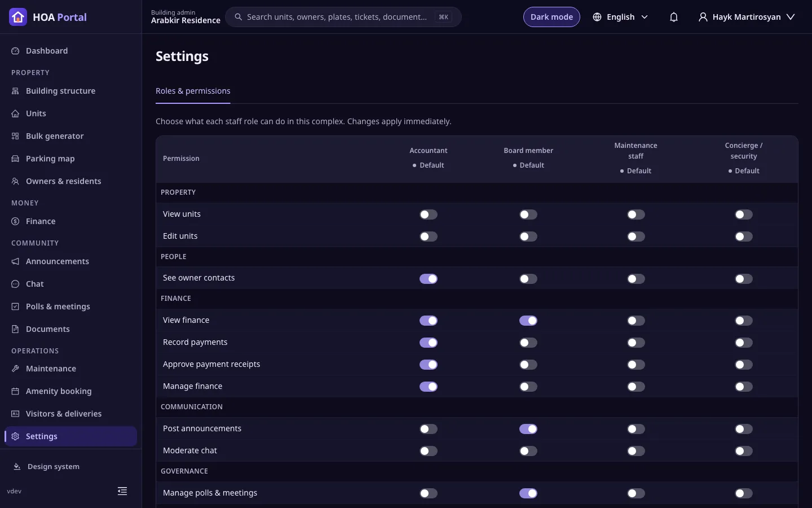Disable Manage finance for Accountant
The height and width of the screenshot is (508, 812).
click(x=429, y=387)
